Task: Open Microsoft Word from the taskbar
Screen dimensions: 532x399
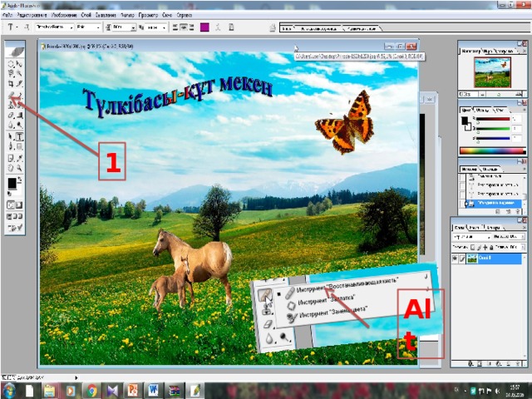Action: pos(154,389)
